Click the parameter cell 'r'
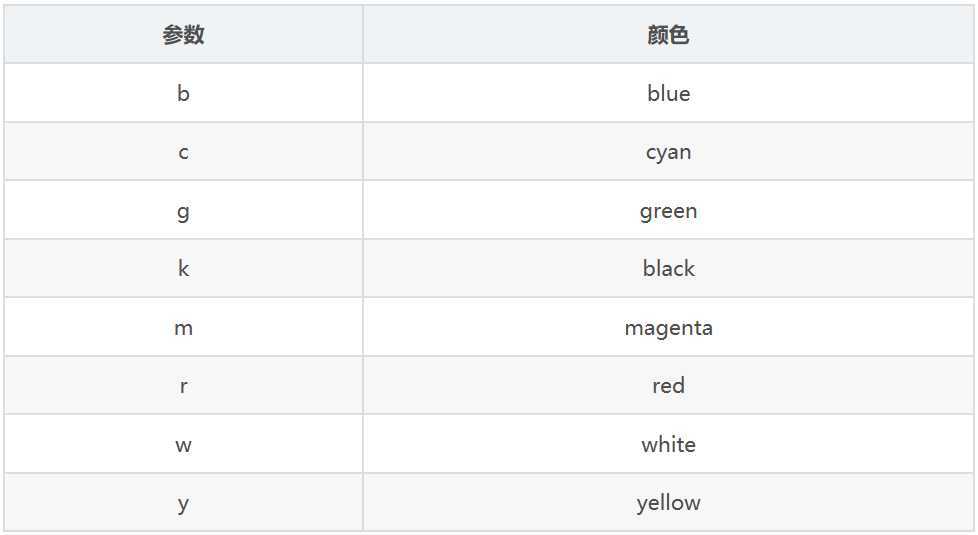 (x=183, y=385)
